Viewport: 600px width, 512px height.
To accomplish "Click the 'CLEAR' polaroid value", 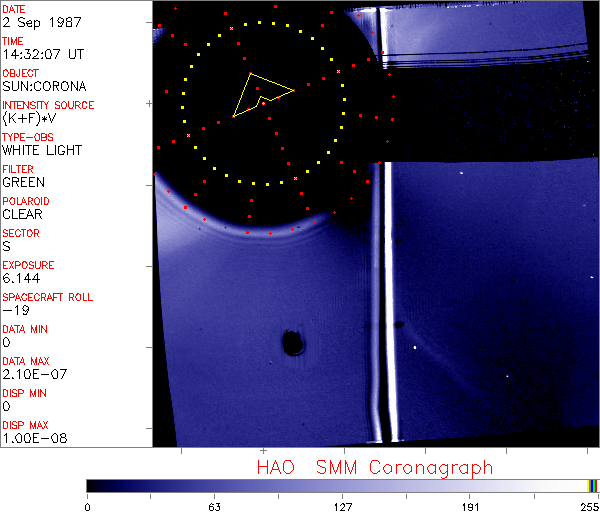I will (x=22, y=215).
